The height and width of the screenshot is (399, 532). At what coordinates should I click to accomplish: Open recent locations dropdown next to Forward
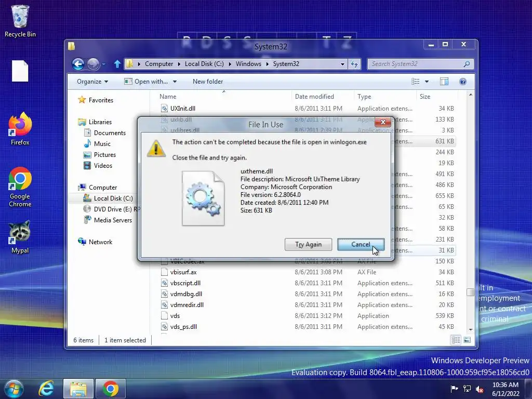[x=104, y=64]
